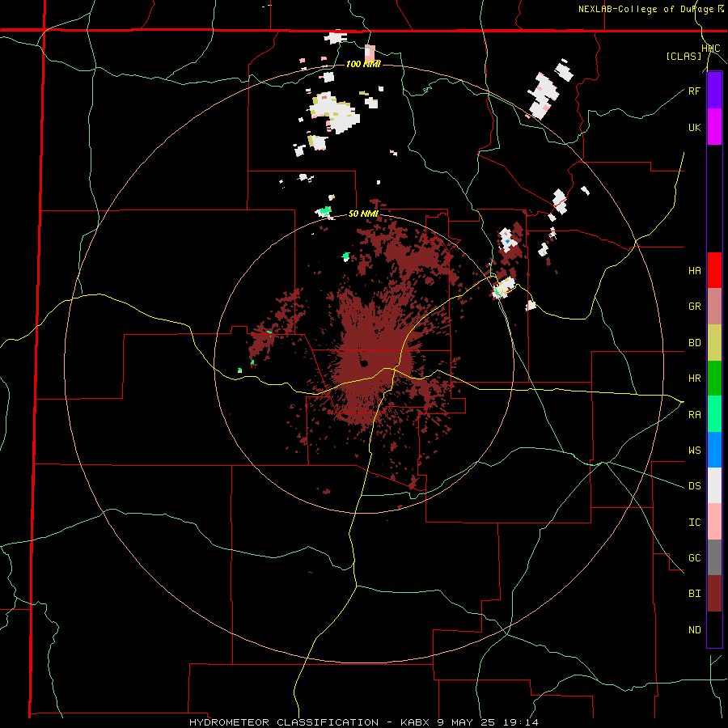Click the GR legend color block
Screen dimensions: 728x728
click(714, 307)
